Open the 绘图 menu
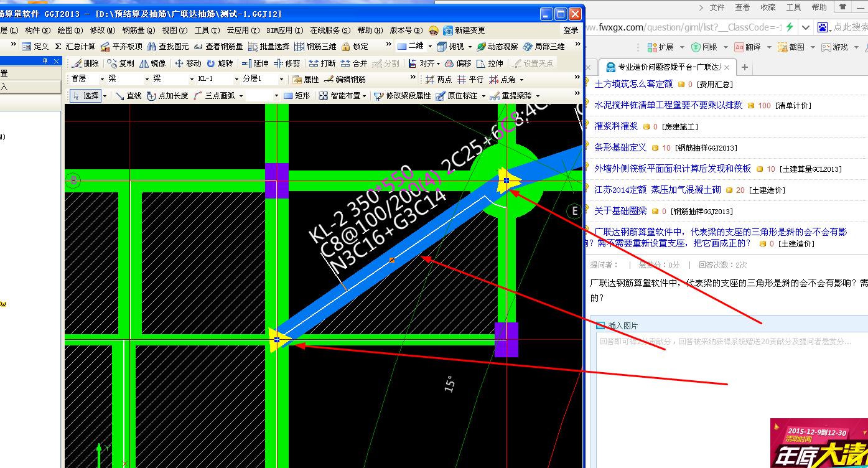This screenshot has height=468, width=868. 69,30
